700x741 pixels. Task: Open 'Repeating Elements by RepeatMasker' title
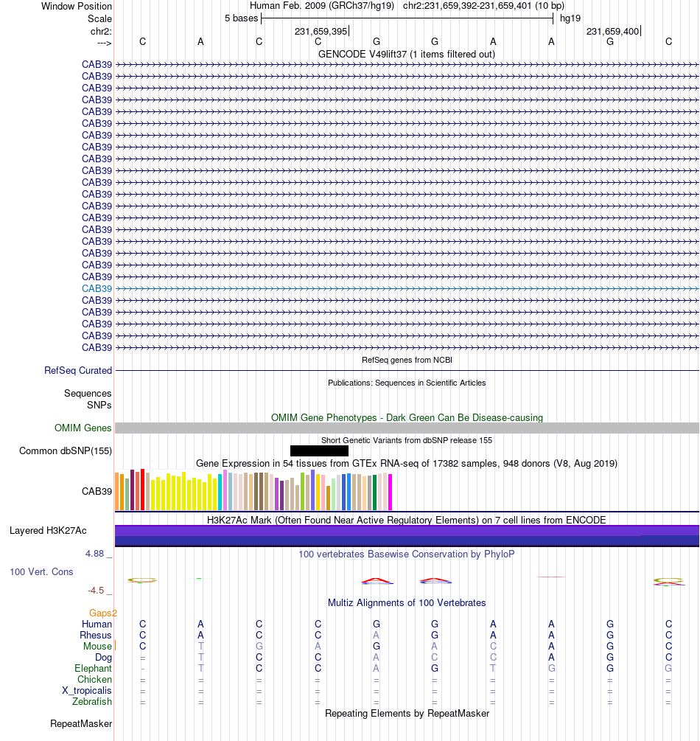pos(407,714)
